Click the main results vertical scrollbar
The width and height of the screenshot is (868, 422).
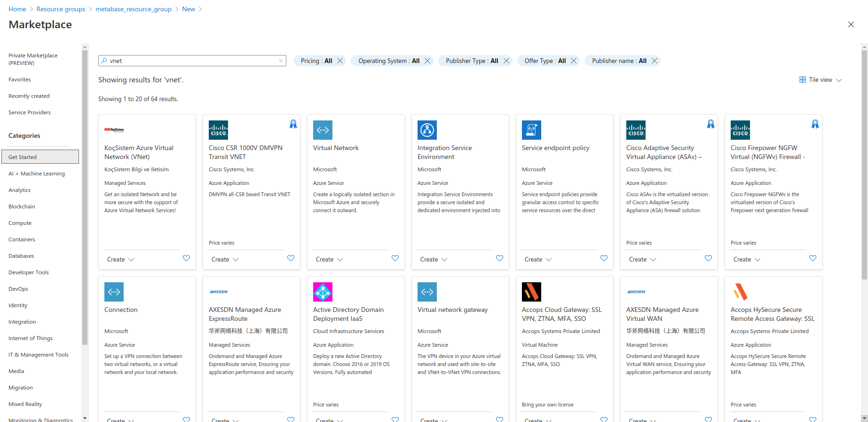(864, 165)
